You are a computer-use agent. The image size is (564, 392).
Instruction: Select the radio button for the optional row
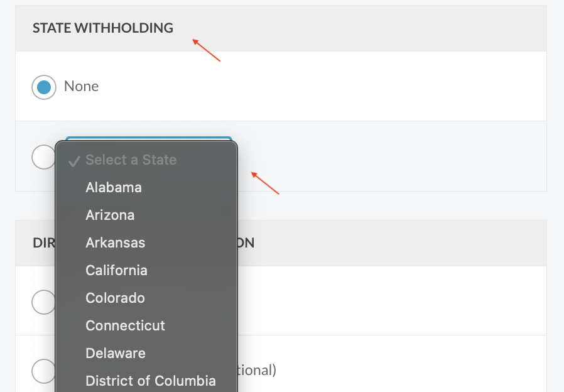click(x=43, y=371)
